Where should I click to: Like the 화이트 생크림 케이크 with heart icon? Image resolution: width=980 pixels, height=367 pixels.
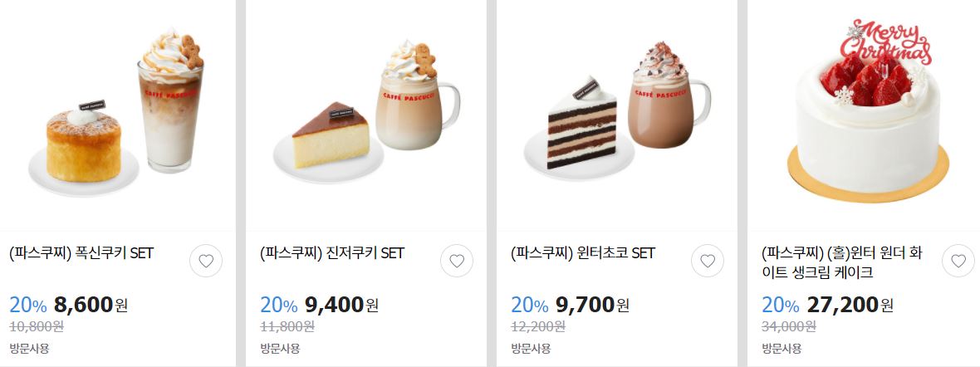[x=958, y=261]
